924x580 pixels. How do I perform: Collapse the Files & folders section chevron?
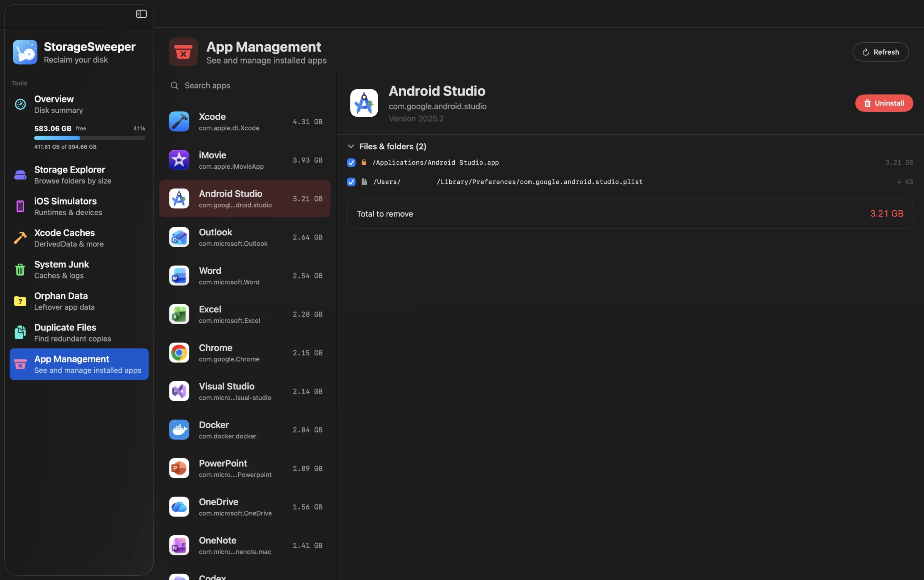(351, 146)
